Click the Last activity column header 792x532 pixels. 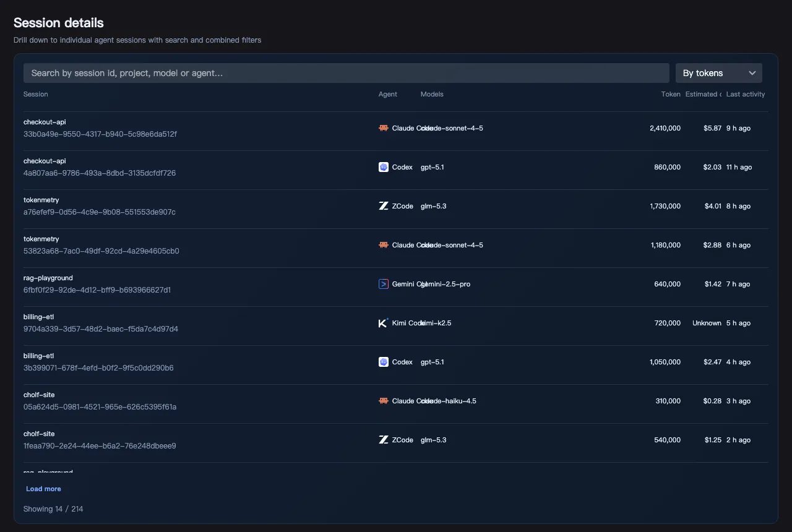[x=746, y=94]
